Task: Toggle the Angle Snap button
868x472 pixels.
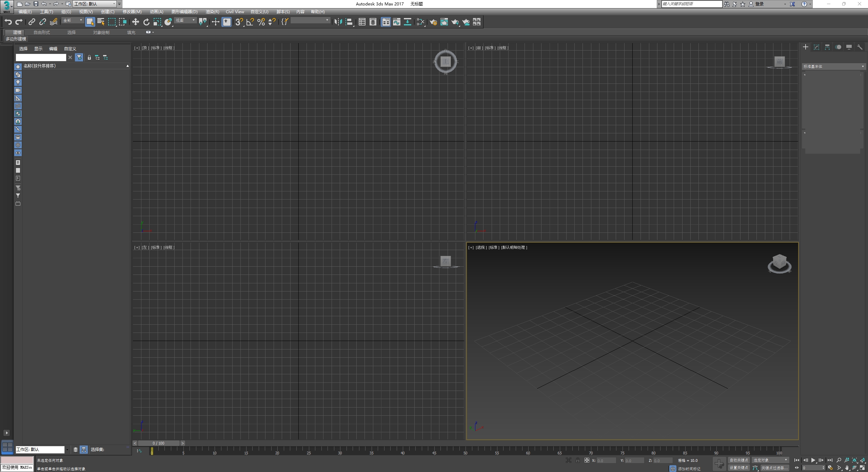Action: (x=250, y=22)
